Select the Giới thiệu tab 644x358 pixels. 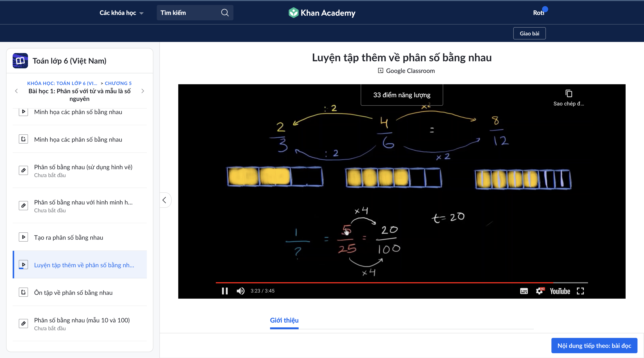pyautogui.click(x=284, y=320)
